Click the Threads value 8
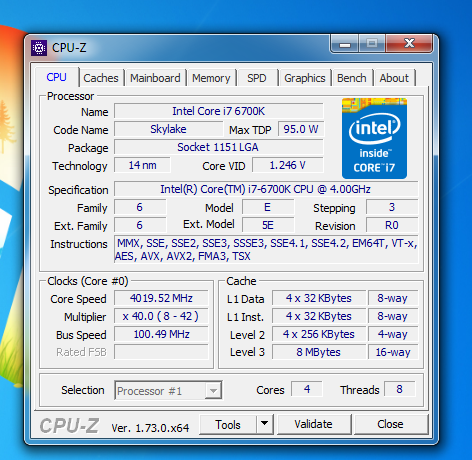The image size is (472, 460). coord(399,389)
